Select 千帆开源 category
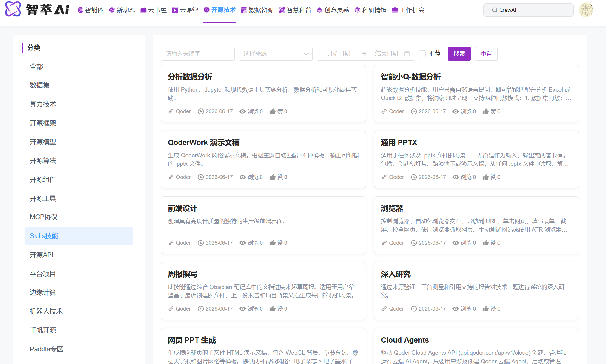Screen dimensions: 606x364 79,330
